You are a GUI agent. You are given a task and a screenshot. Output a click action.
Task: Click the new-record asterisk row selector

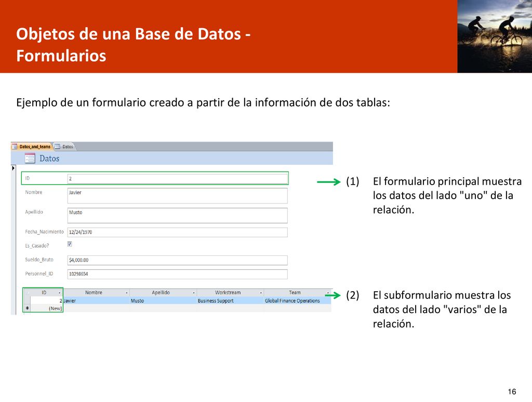(x=27, y=308)
